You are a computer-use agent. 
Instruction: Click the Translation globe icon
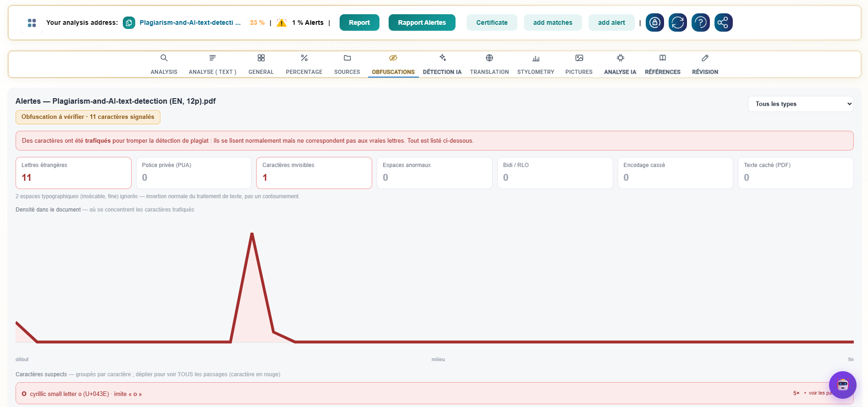tap(489, 58)
